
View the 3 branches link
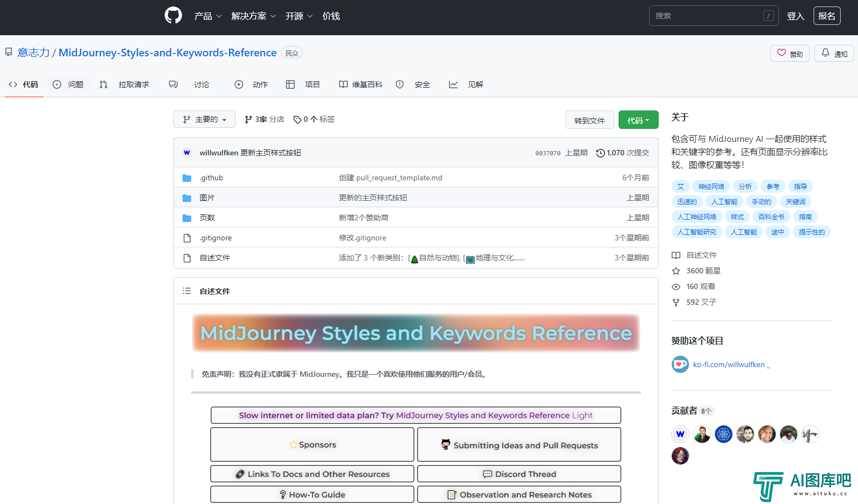264,119
